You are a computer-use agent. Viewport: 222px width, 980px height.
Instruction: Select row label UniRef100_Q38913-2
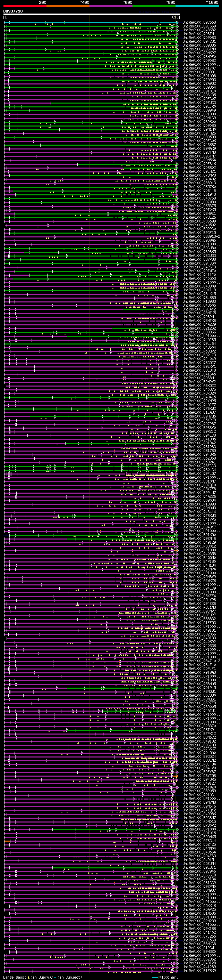(202, 237)
